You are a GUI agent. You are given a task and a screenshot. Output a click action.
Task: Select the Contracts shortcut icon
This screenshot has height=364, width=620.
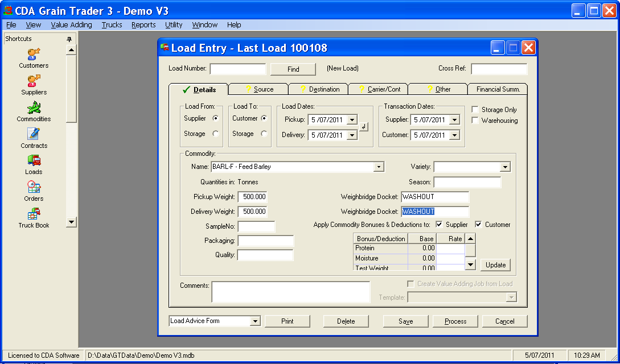[x=34, y=134]
